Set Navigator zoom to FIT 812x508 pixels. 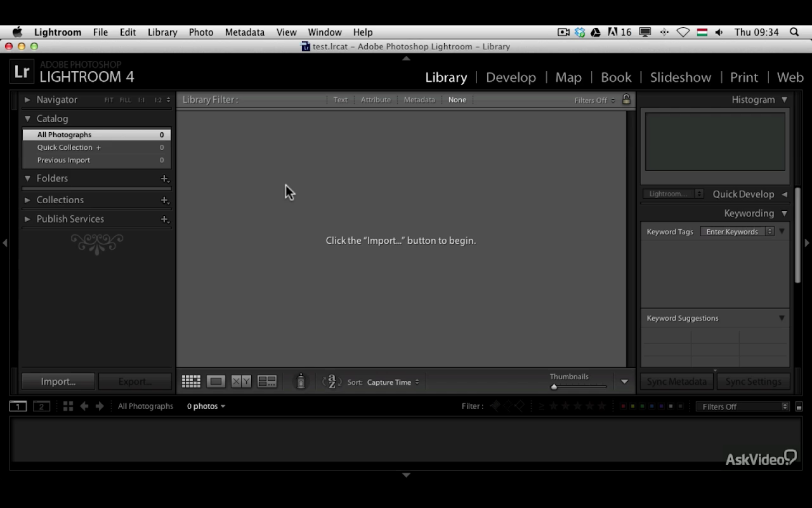pyautogui.click(x=109, y=100)
